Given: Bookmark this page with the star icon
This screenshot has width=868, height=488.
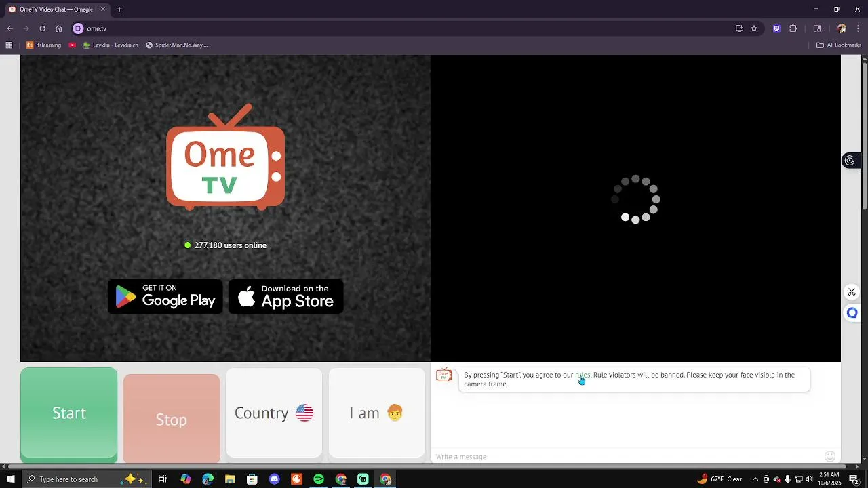Looking at the screenshot, I should tap(754, 28).
